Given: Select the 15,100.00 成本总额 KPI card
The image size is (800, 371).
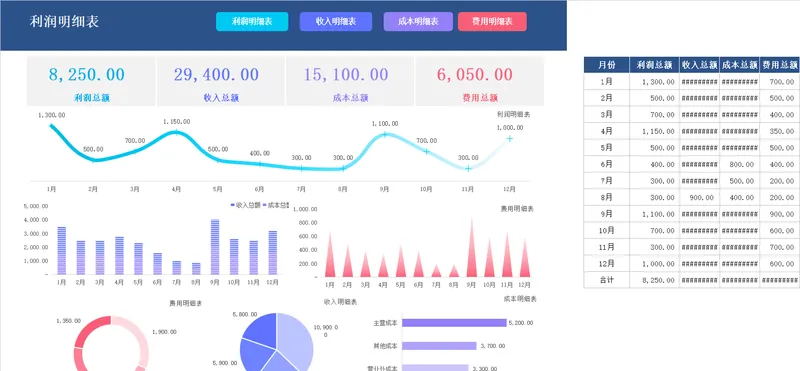Looking at the screenshot, I should pyautogui.click(x=350, y=81).
